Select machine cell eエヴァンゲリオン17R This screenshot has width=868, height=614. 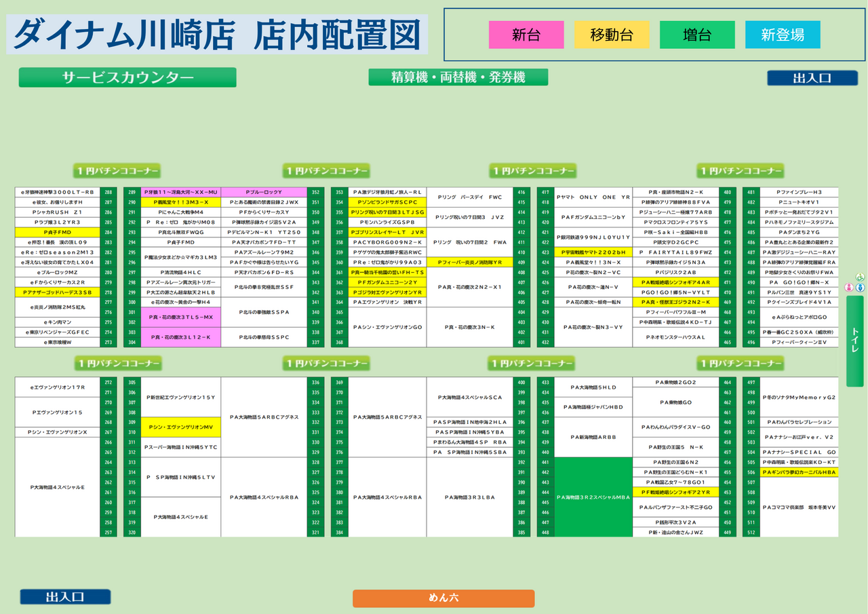click(x=58, y=387)
